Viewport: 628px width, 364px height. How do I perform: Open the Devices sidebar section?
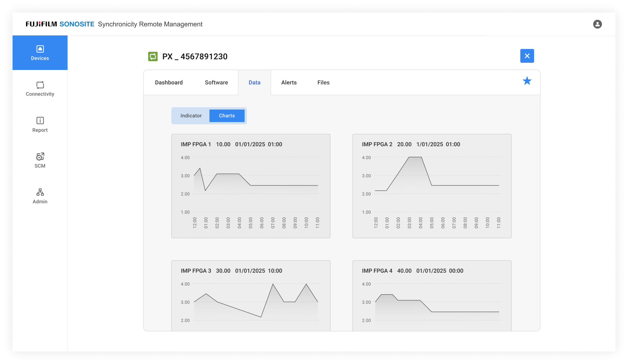click(x=40, y=53)
